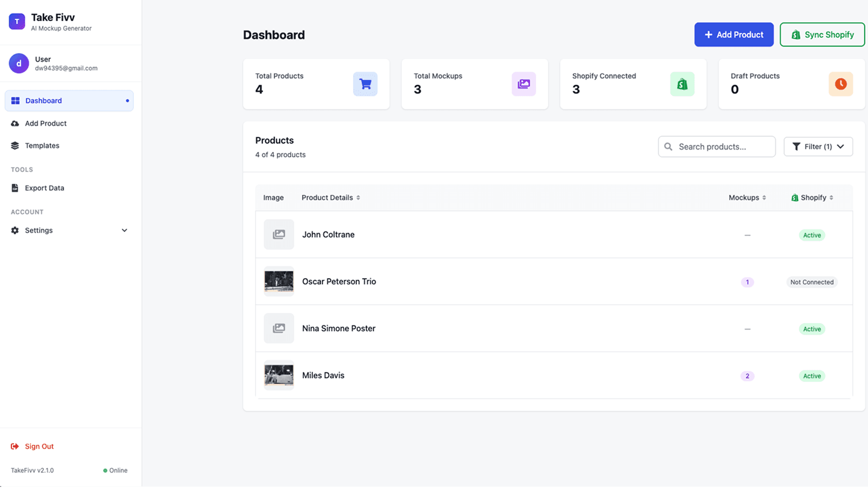Click the Sync Shopify button
This screenshot has width=868, height=488.
[x=822, y=35]
